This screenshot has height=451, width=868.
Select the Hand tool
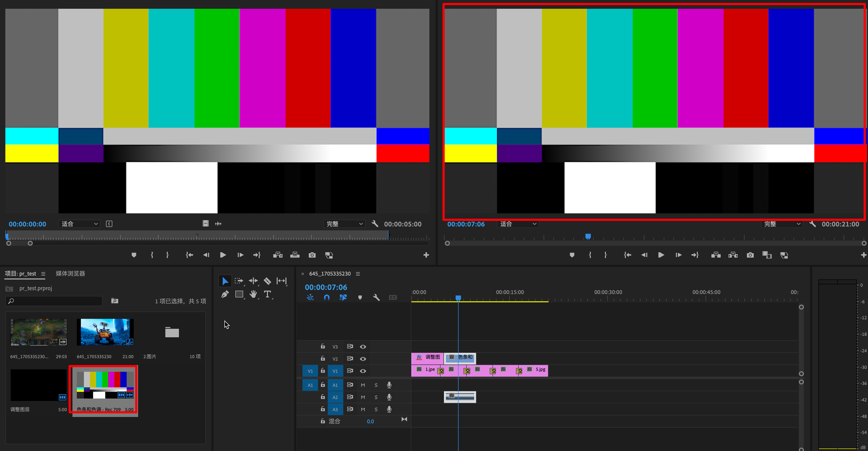253,294
